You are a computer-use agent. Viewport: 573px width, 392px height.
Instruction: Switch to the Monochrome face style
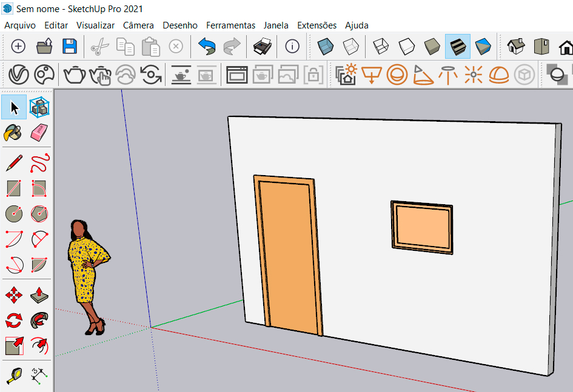click(x=483, y=47)
